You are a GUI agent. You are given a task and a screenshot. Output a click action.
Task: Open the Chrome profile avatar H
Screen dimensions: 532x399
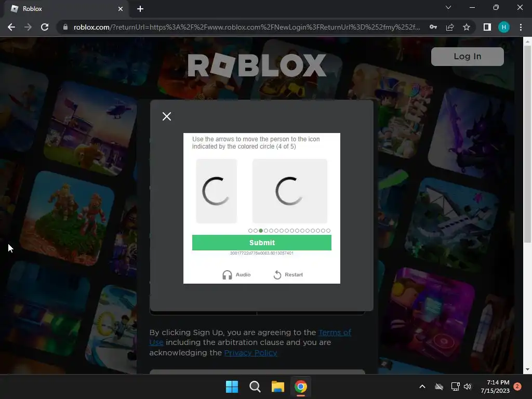(x=504, y=27)
